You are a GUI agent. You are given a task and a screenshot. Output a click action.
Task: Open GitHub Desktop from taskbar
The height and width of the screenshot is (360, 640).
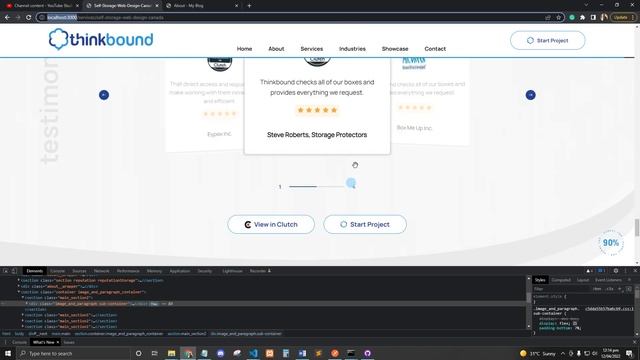tap(367, 353)
